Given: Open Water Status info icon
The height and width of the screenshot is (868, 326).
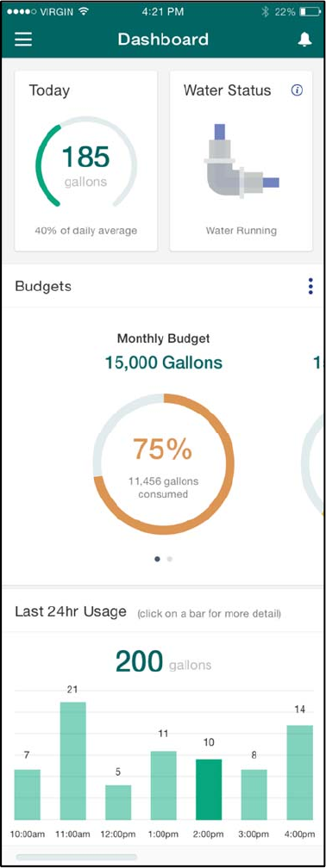Looking at the screenshot, I should point(298,90).
